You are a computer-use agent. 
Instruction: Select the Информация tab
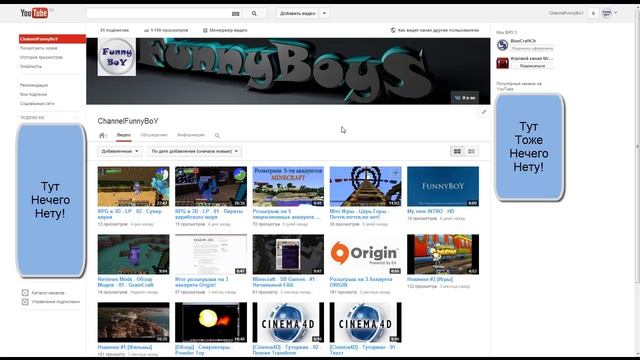(191, 135)
